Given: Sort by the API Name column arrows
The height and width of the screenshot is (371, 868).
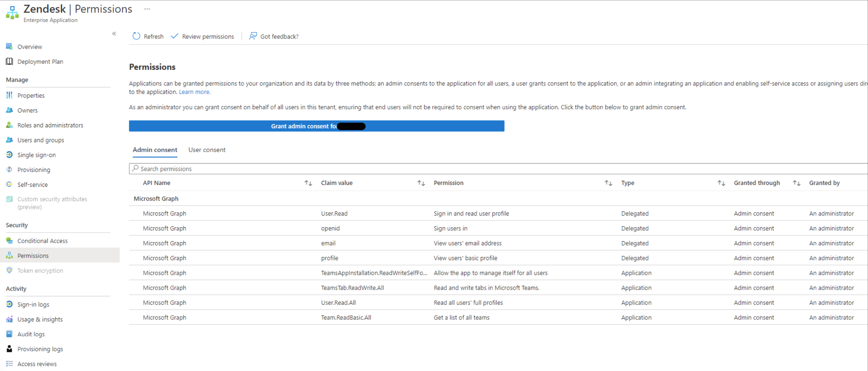Looking at the screenshot, I should 308,183.
